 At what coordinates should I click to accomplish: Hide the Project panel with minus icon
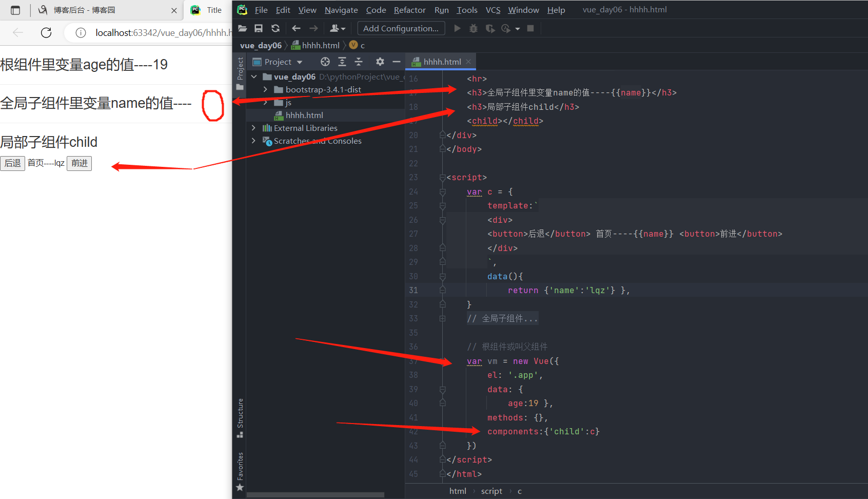(396, 62)
